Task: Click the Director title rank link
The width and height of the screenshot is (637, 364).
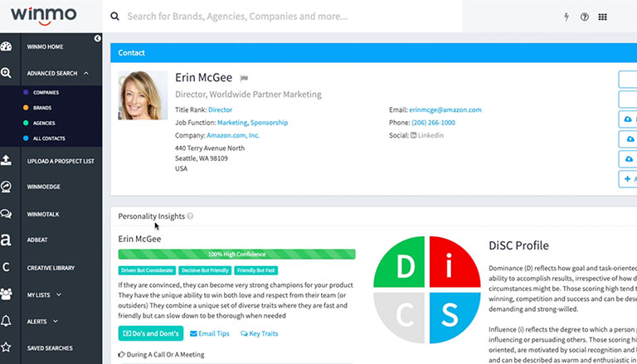Action: 220,109
